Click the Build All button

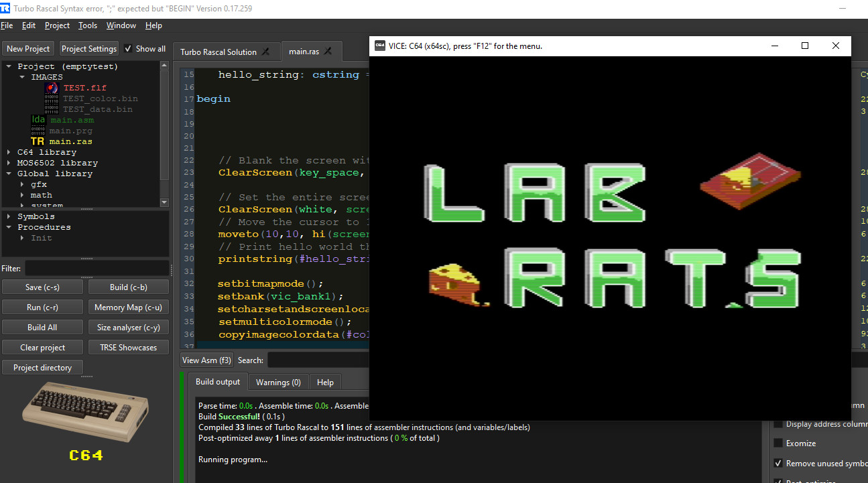click(42, 327)
